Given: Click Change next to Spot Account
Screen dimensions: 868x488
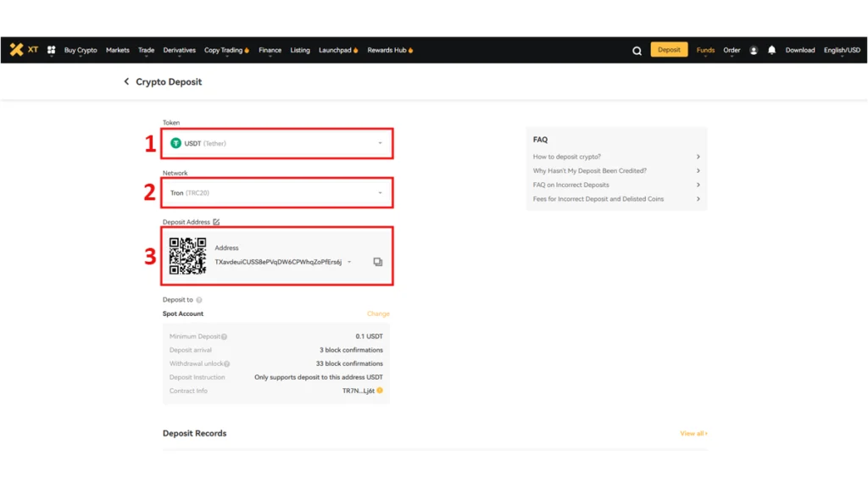Looking at the screenshot, I should click(x=378, y=313).
